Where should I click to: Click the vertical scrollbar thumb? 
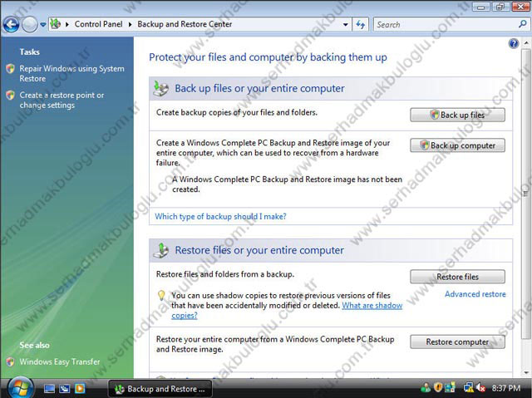tap(525, 194)
